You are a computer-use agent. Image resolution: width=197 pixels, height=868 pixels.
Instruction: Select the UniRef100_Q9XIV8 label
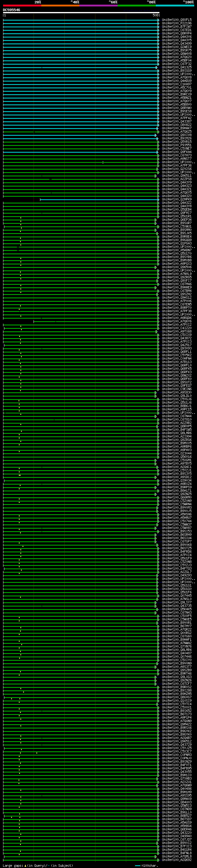click(x=177, y=135)
